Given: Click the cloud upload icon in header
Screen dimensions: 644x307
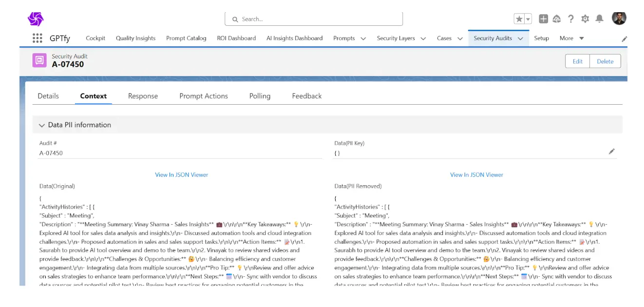Looking at the screenshot, I should [x=557, y=19].
